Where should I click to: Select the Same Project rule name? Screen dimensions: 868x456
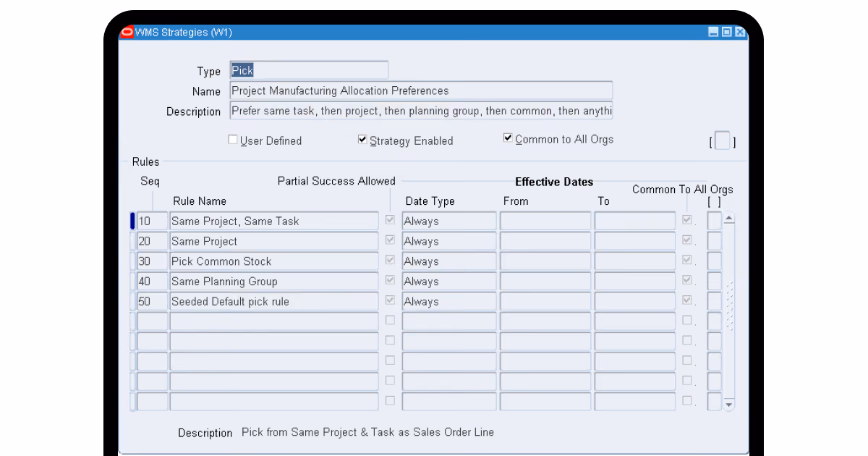click(273, 241)
